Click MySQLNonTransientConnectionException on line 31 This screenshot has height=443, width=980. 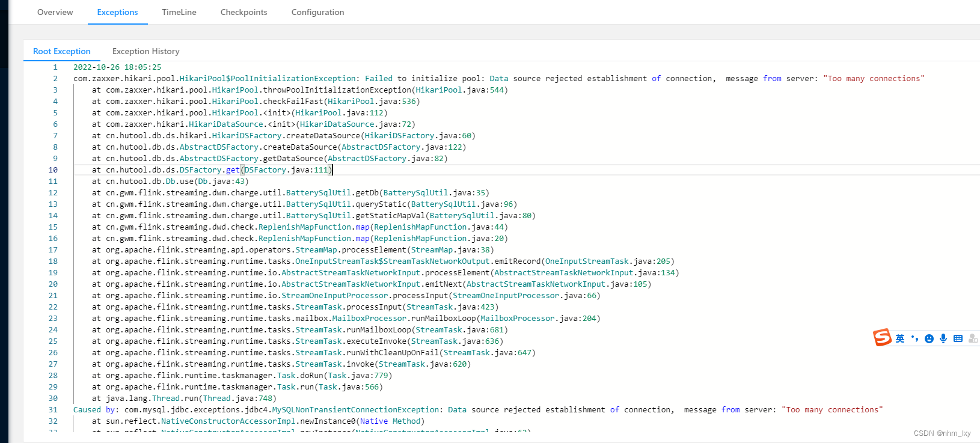[x=355, y=410]
